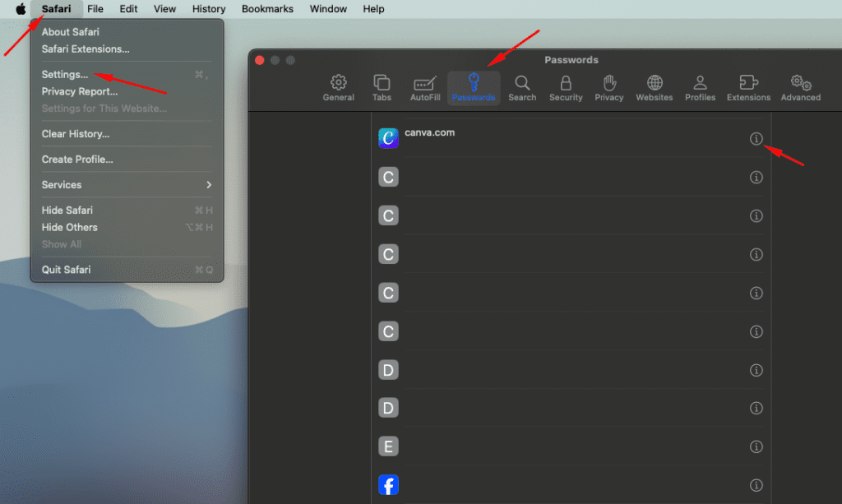Show the Profiles settings pane

(x=700, y=88)
